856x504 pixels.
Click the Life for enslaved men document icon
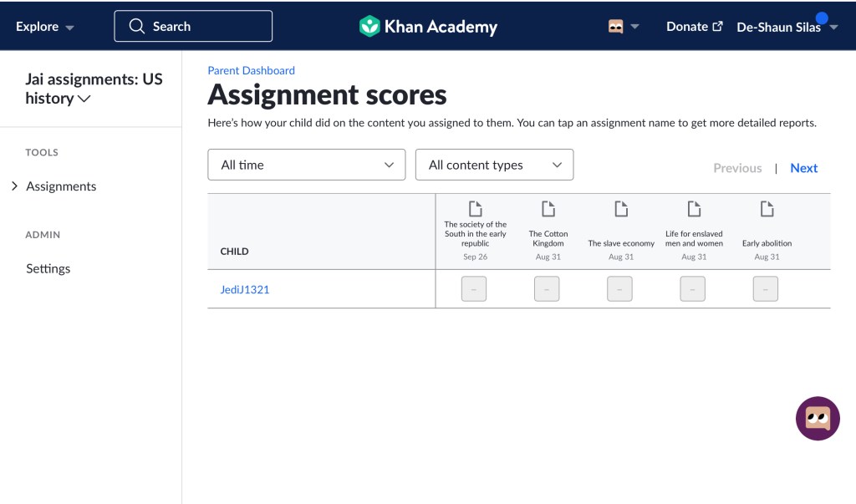click(694, 209)
